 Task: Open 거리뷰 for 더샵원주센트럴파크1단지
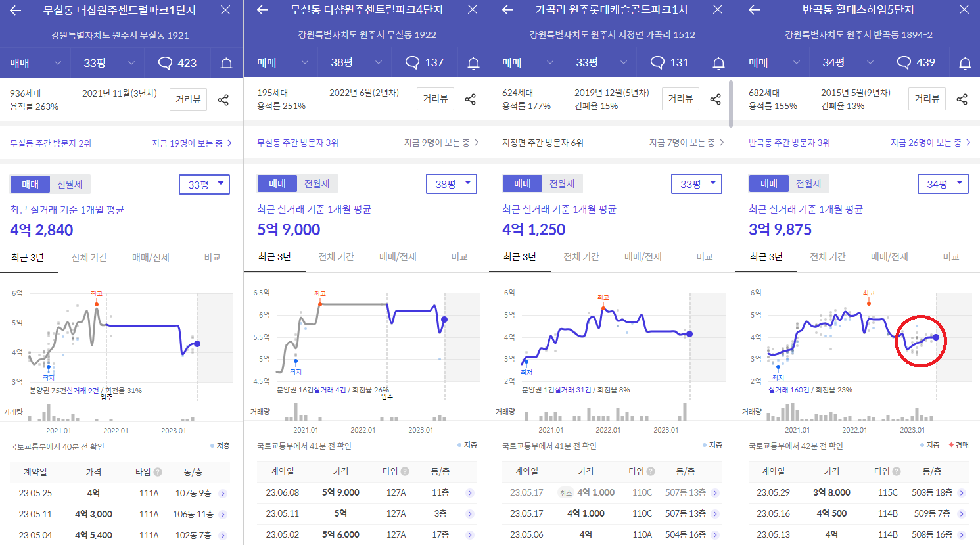[188, 99]
